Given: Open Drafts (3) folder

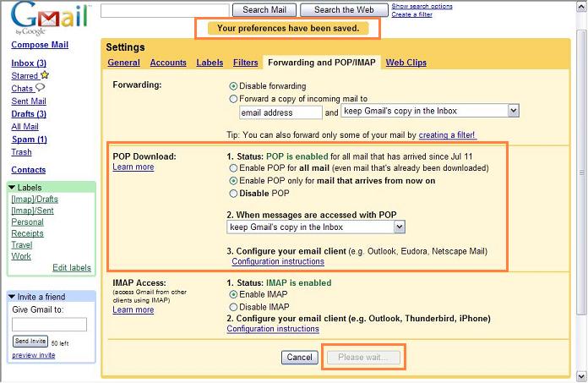Looking at the screenshot, I should [x=29, y=114].
